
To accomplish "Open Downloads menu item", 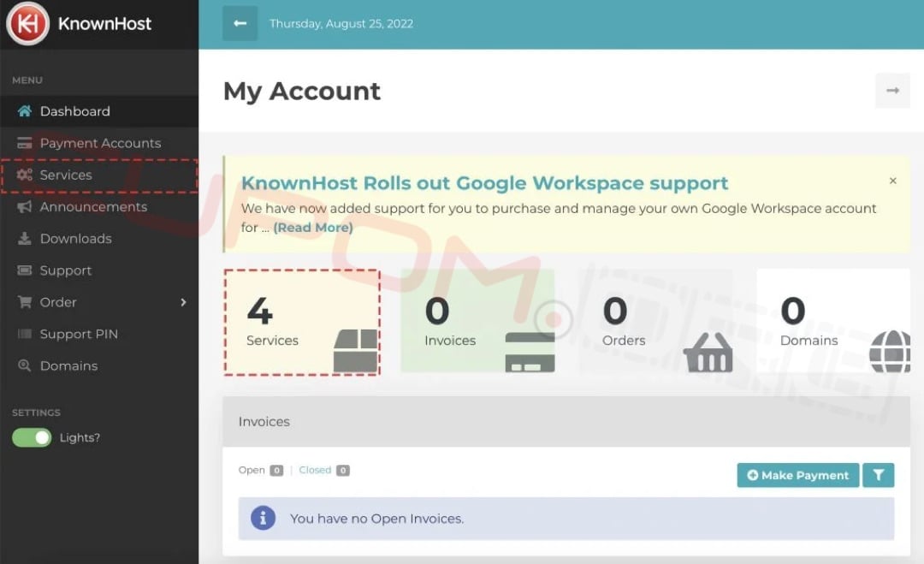I will (x=99, y=238).
